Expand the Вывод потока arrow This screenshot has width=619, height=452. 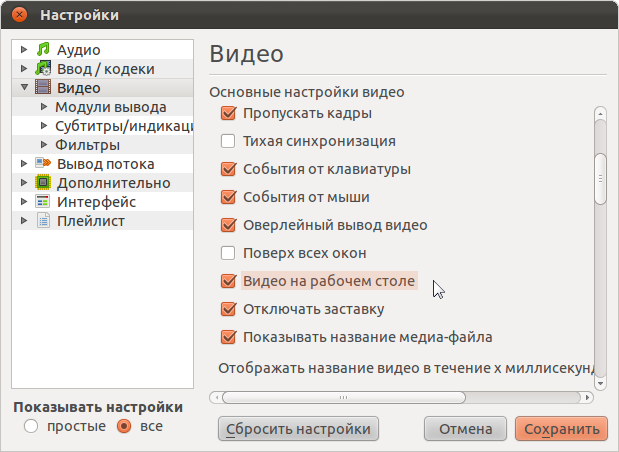point(24,163)
